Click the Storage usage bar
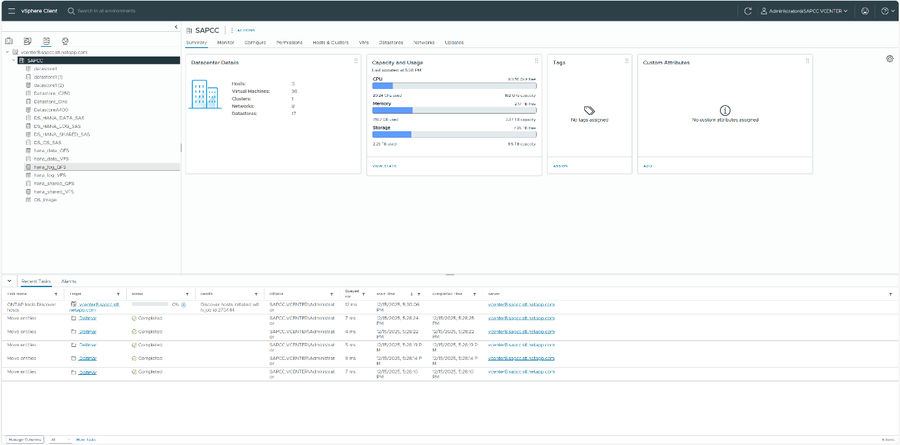Image resolution: width=900 pixels, height=445 pixels. pos(455,134)
